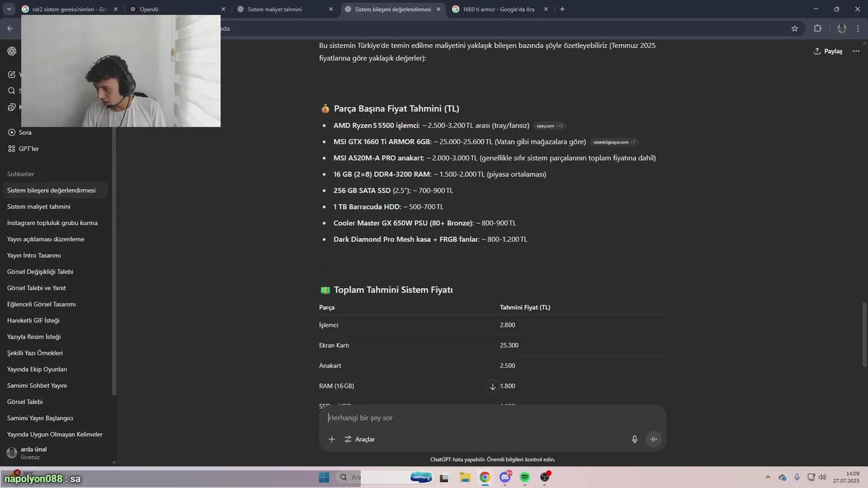868x488 pixels.
Task: Open 'Samimi Sohbet Yayını' chat
Action: (x=56, y=386)
